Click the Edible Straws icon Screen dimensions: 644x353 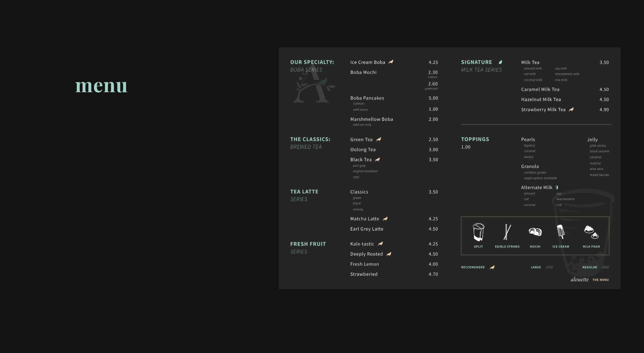pos(507,232)
